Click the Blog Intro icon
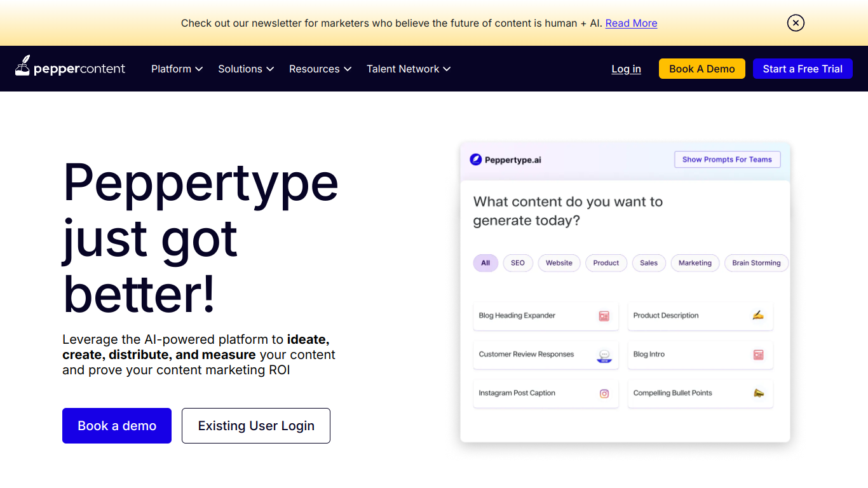Viewport: 868px width, 488px height. [x=758, y=355]
